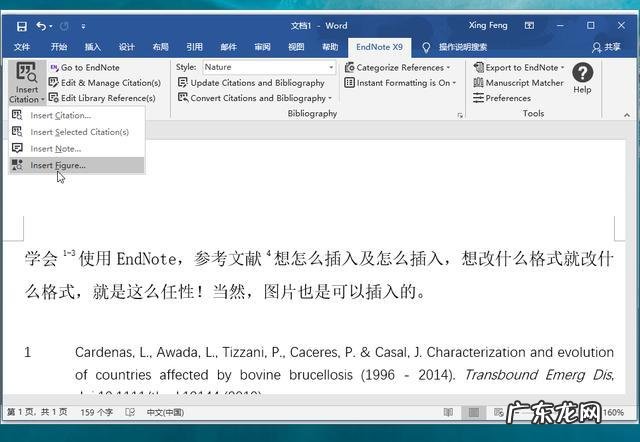Open the Bibliography group dialog launcher
The image size is (640, 442).
[460, 115]
